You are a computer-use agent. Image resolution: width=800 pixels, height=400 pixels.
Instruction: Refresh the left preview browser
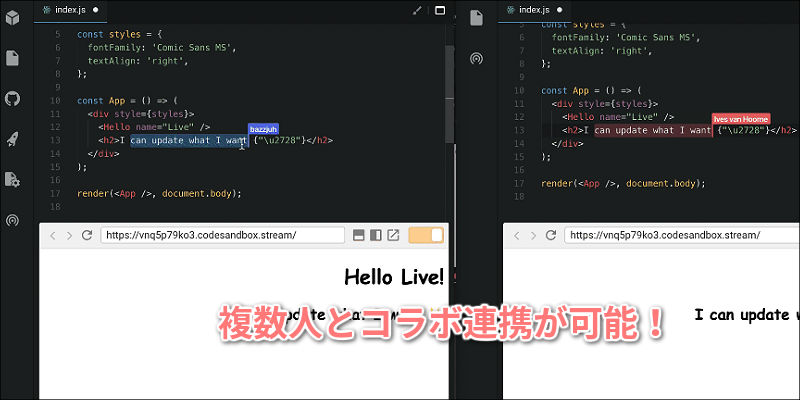pyautogui.click(x=87, y=235)
